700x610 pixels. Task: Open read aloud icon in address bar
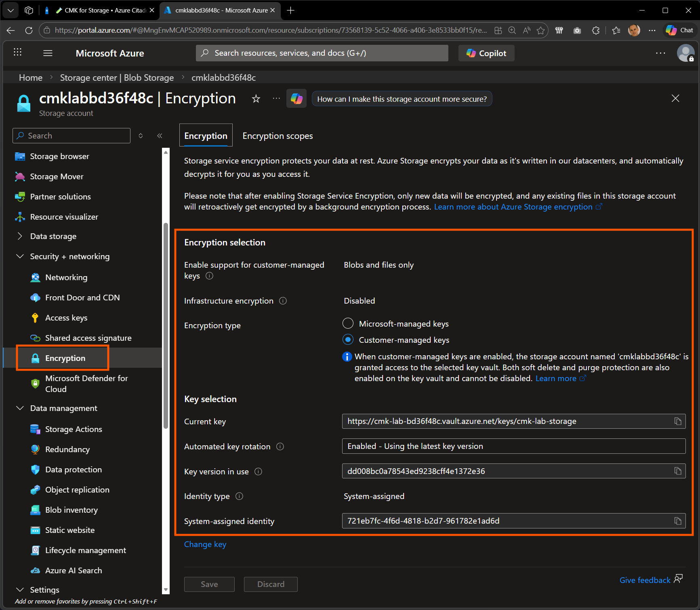click(526, 30)
